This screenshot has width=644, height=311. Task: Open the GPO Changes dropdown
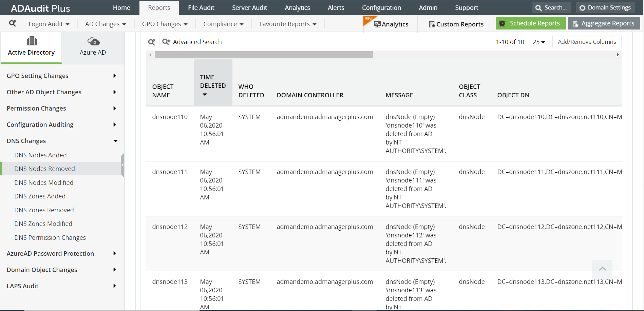[165, 24]
